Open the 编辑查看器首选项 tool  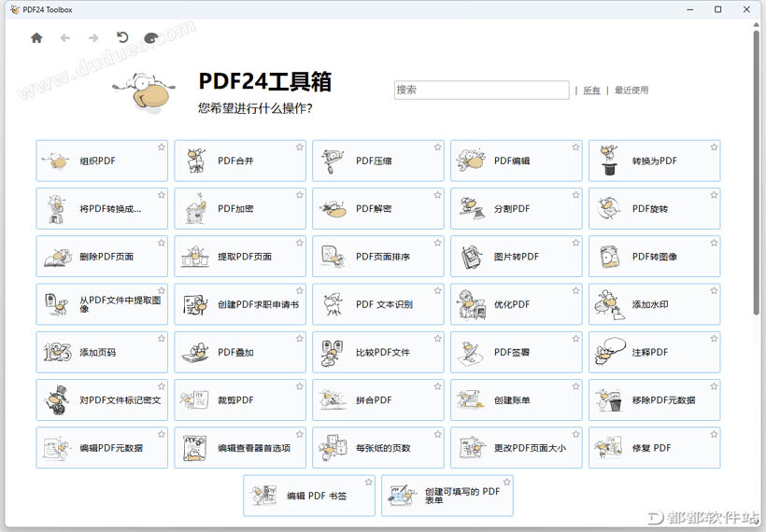[240, 448]
